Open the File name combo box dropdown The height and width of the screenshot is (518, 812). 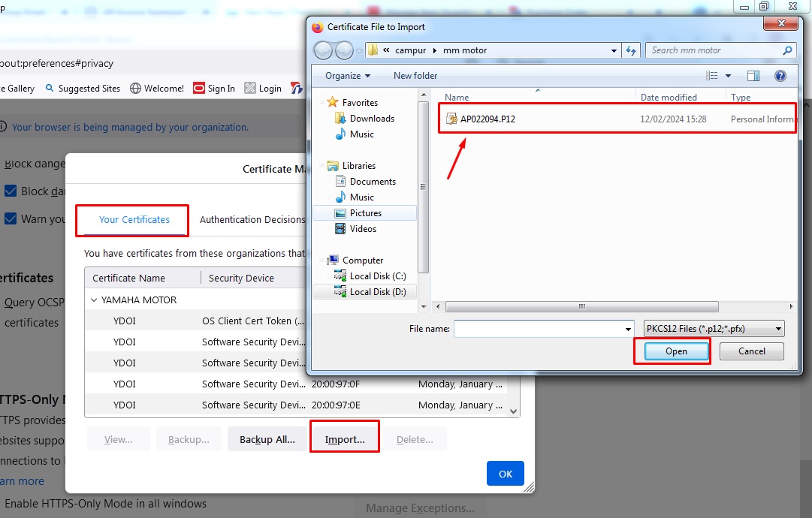click(628, 329)
